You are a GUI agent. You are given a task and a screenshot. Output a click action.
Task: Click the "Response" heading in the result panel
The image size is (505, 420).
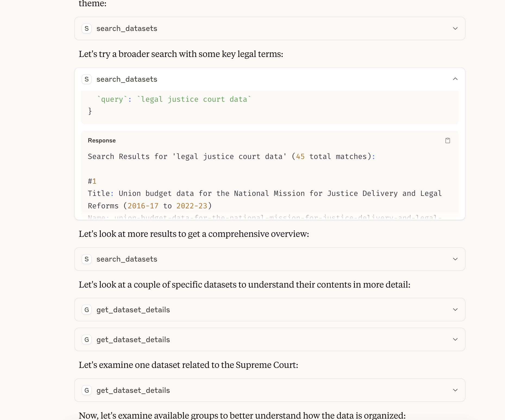point(102,141)
